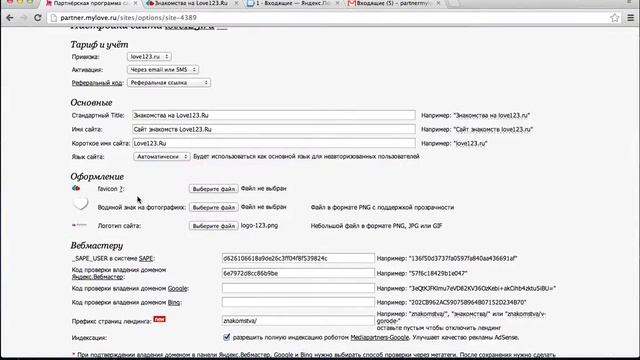640x360 pixels.
Task: Focus the empty Google verification code field
Action: pos(298,288)
